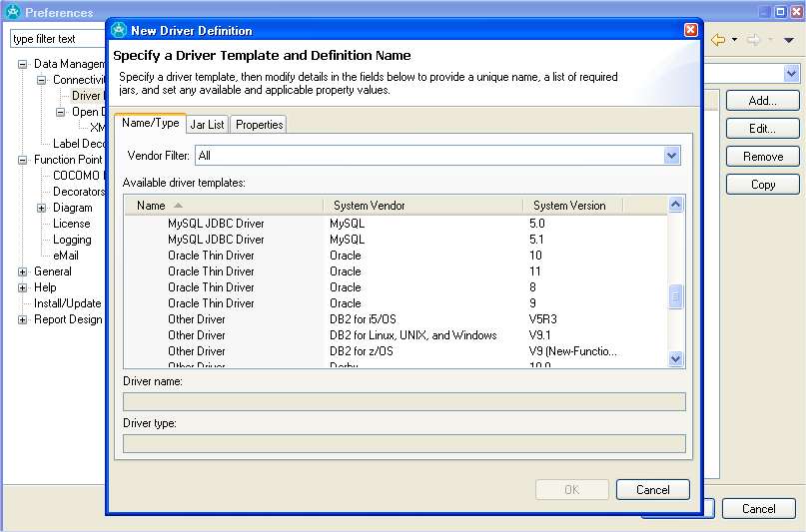Image resolution: width=806 pixels, height=532 pixels.
Task: Open the Preferences page combo dropdown arrow
Action: click(791, 74)
